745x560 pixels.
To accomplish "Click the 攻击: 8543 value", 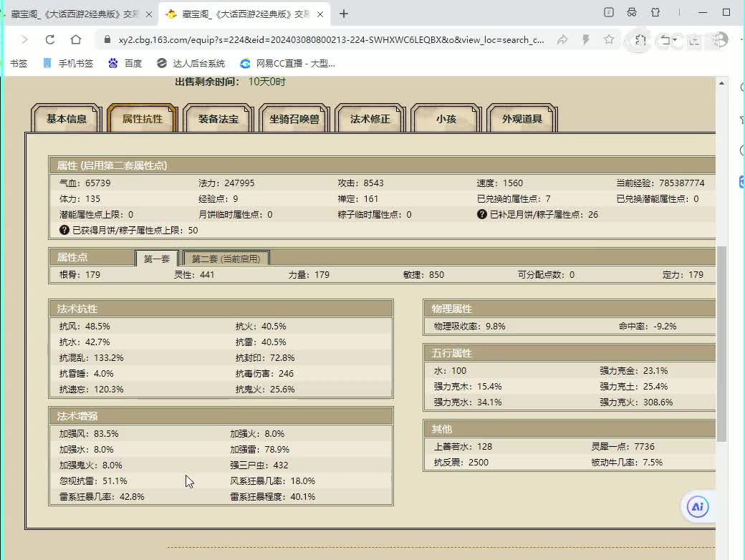I will point(360,183).
